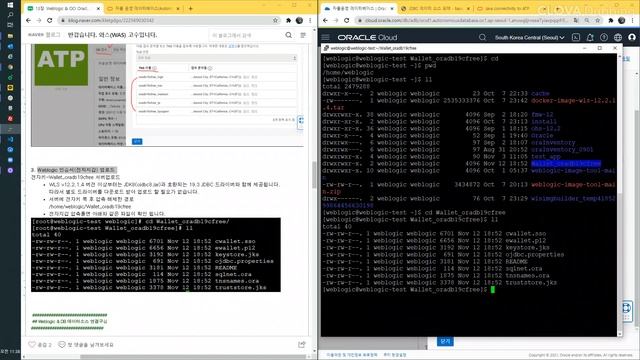Image resolution: width=640 pixels, height=360 pixels.
Task: Open extensions in left browser
Action: coord(289,20)
